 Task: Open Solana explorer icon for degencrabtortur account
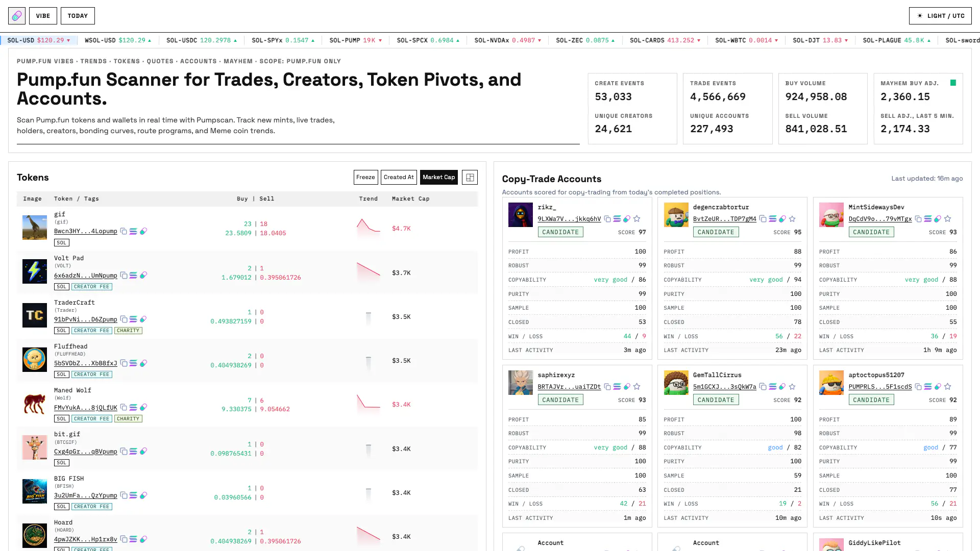773,219
